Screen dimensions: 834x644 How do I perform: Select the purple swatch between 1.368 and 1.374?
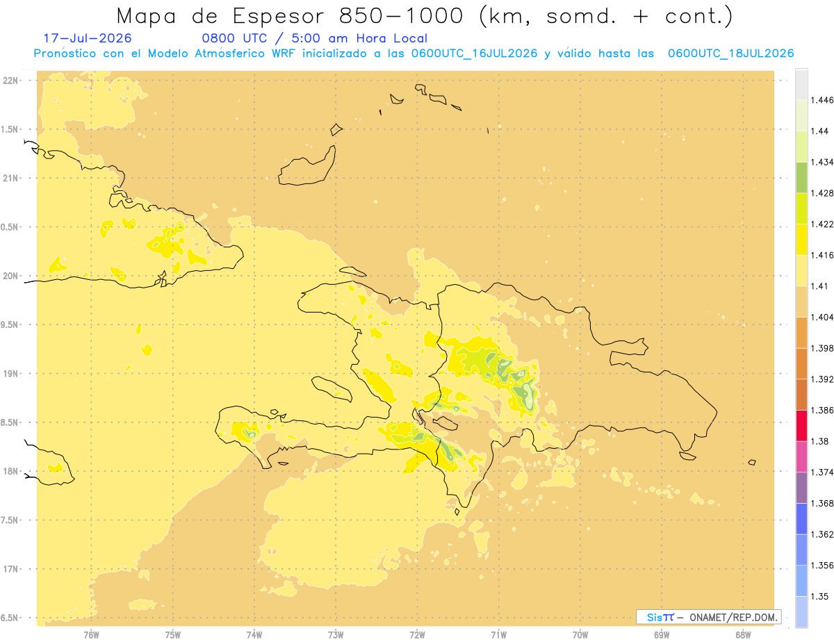pyautogui.click(x=801, y=488)
